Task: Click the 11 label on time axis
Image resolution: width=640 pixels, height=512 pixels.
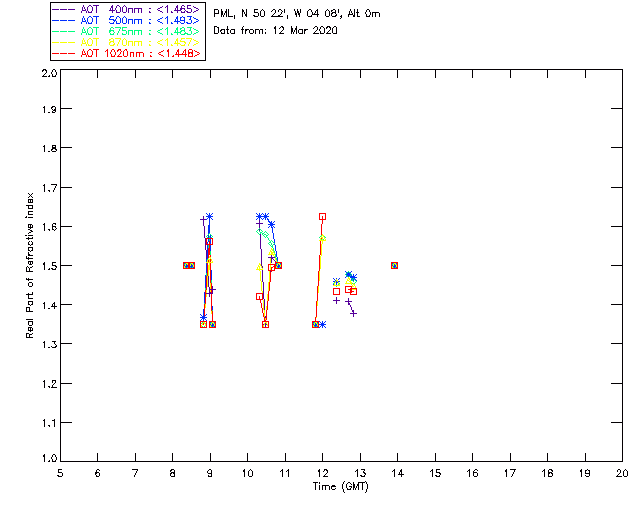Action: (x=285, y=473)
